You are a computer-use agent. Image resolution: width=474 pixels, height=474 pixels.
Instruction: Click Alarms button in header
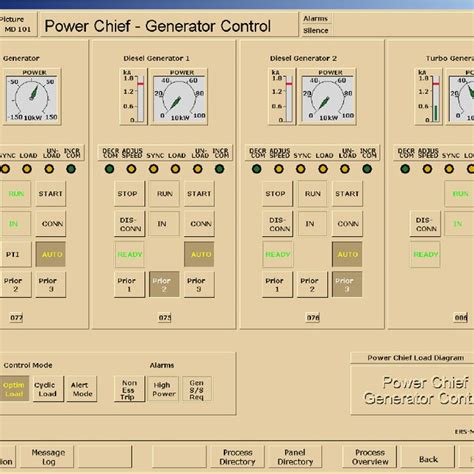(x=316, y=19)
